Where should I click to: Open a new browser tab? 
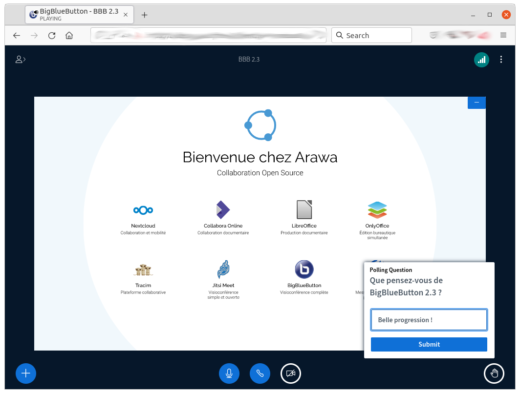(x=144, y=15)
